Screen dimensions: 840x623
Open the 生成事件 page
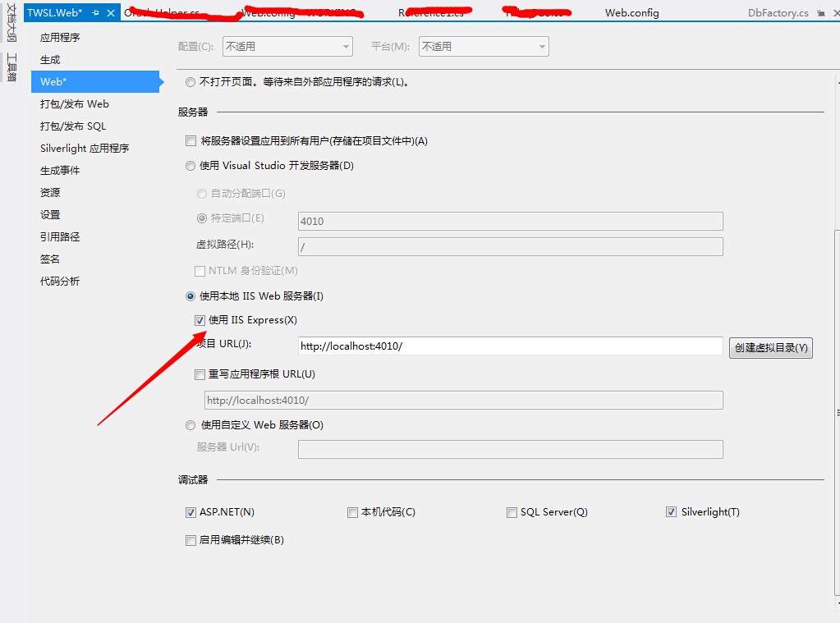pos(60,171)
